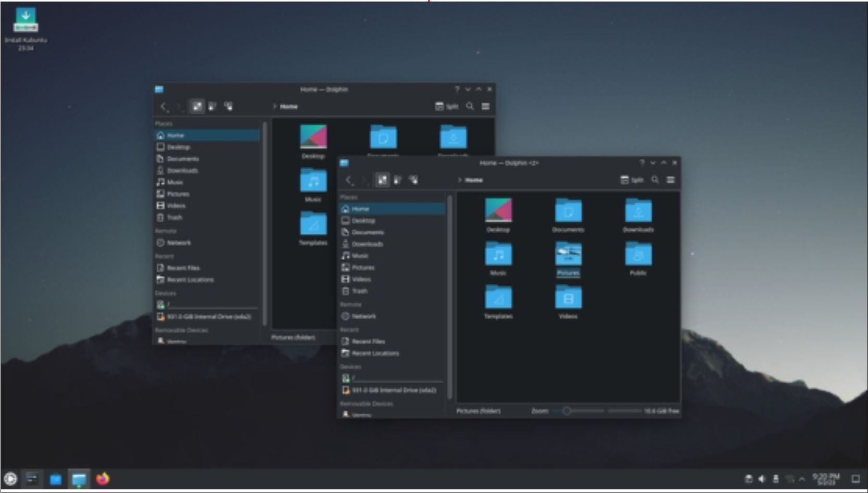
Task: Select Recent Locations in the rear window sidebar
Action: pos(207,280)
